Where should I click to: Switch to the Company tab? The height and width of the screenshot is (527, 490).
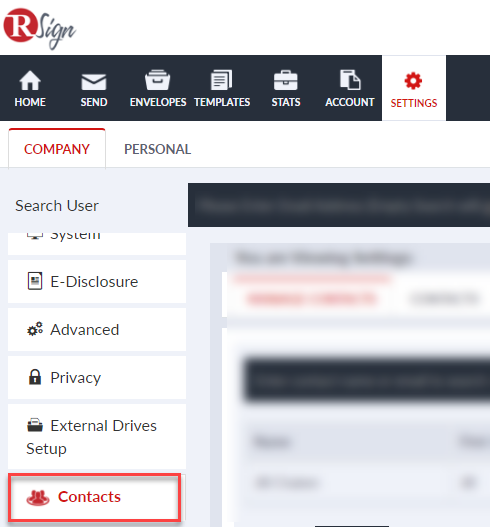(x=57, y=149)
